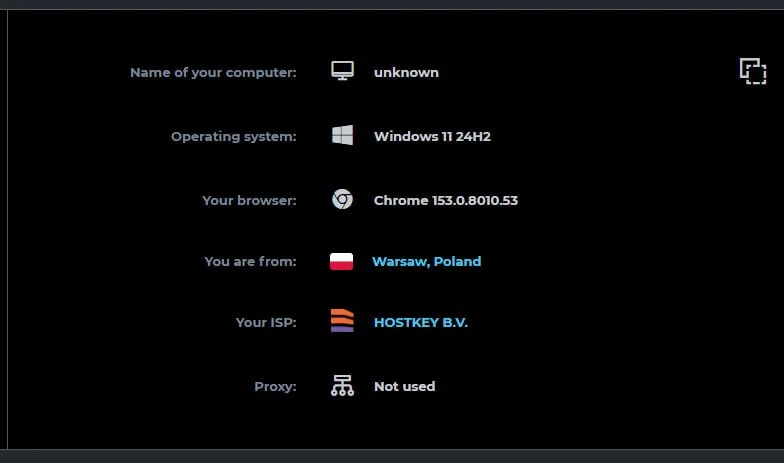
Task: Click the 'Proxy:' label
Action: [x=276, y=386]
